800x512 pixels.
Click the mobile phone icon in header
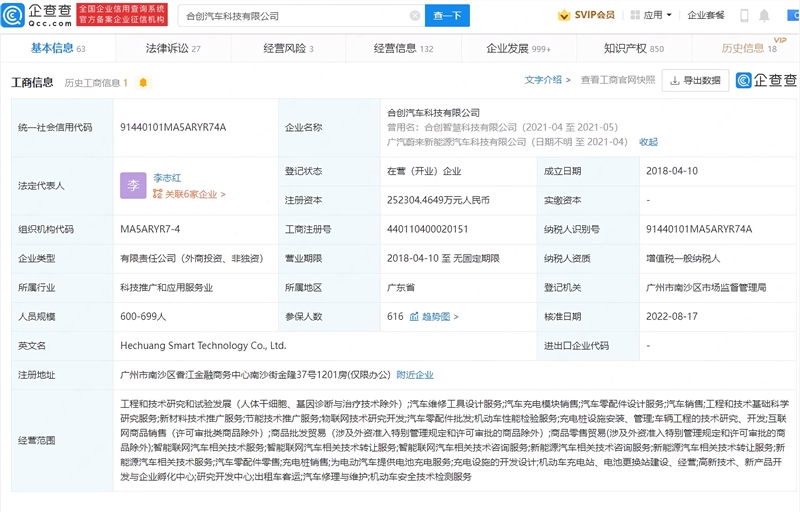pyautogui.click(x=744, y=16)
